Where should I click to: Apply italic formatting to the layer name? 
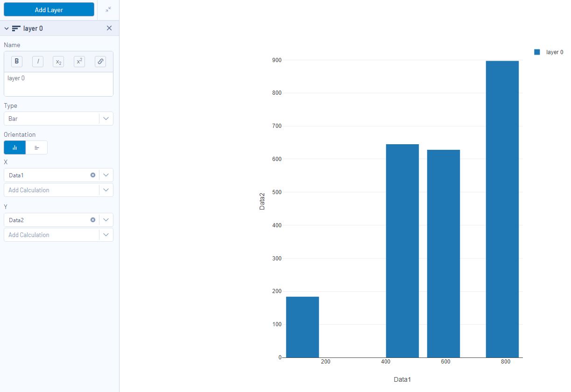click(37, 61)
